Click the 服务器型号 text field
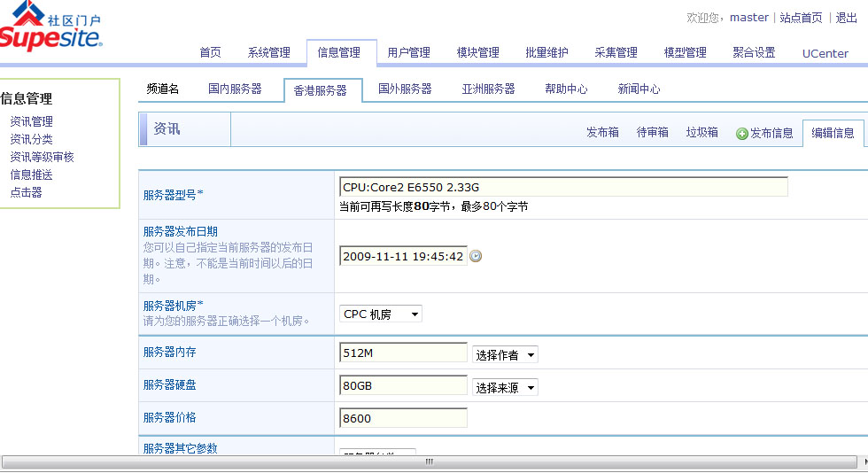This screenshot has width=868, height=473. click(x=563, y=187)
